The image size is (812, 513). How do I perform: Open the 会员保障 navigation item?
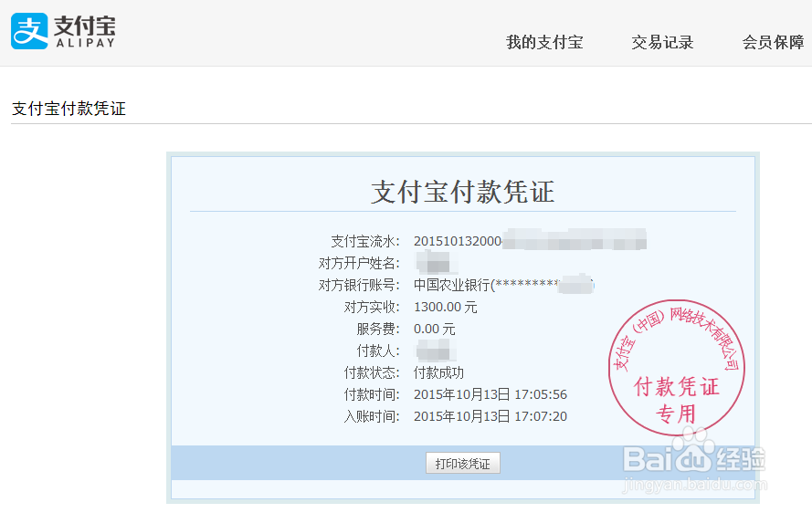pyautogui.click(x=773, y=43)
